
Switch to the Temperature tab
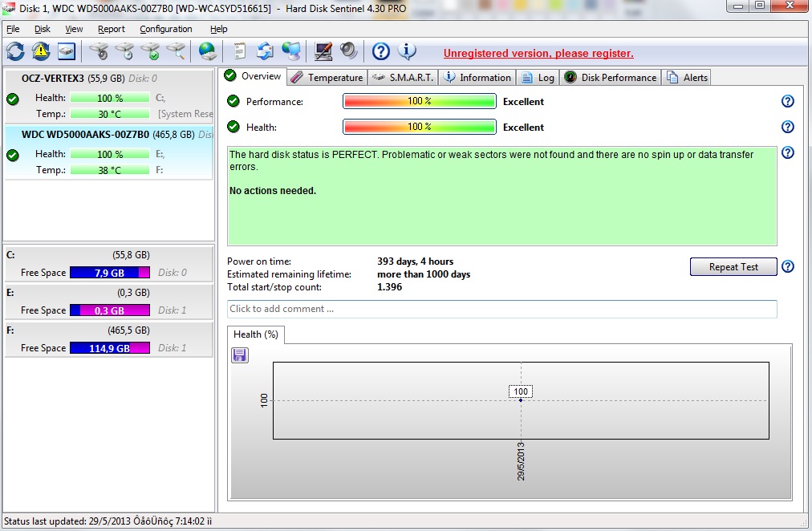(x=327, y=78)
